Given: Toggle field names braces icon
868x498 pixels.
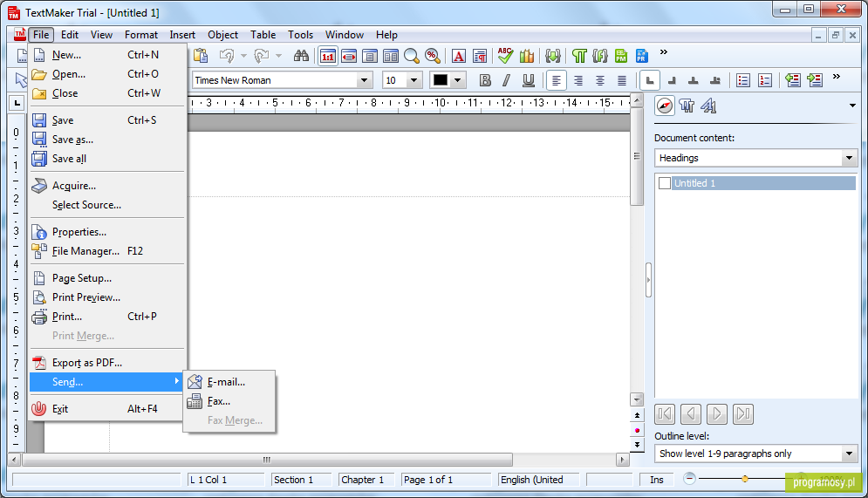Looking at the screenshot, I should (600, 56).
